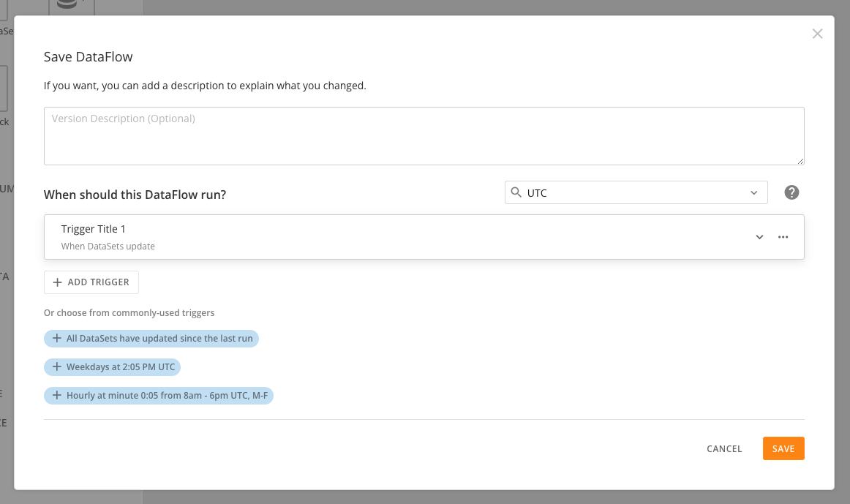Cancel saving the DataFlow
The height and width of the screenshot is (504, 850).
pos(724,449)
